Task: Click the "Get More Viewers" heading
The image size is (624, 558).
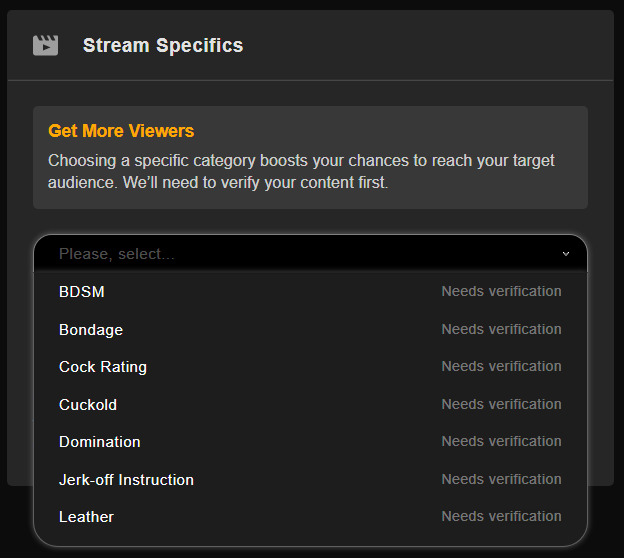Action: tap(121, 131)
